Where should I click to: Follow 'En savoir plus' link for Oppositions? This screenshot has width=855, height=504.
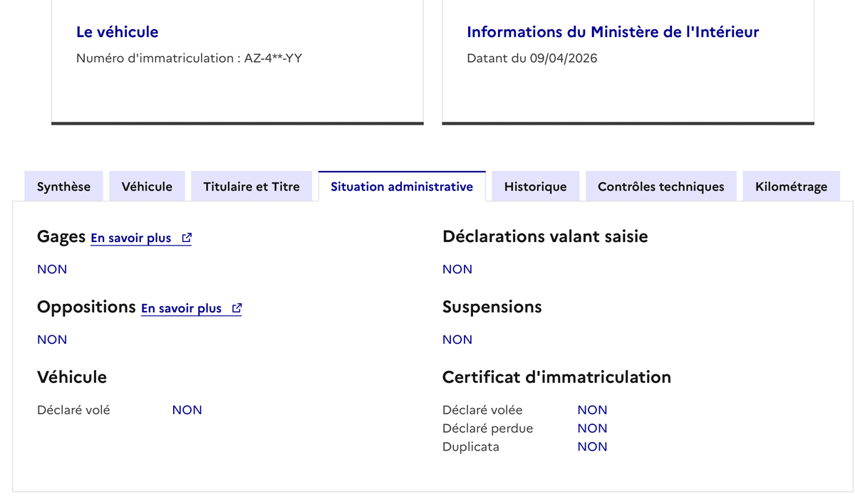click(x=182, y=309)
